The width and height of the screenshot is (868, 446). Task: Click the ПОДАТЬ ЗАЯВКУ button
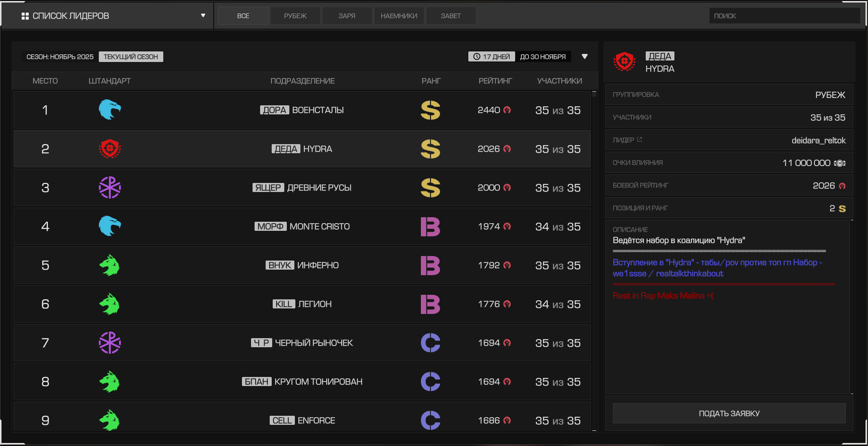tap(729, 413)
